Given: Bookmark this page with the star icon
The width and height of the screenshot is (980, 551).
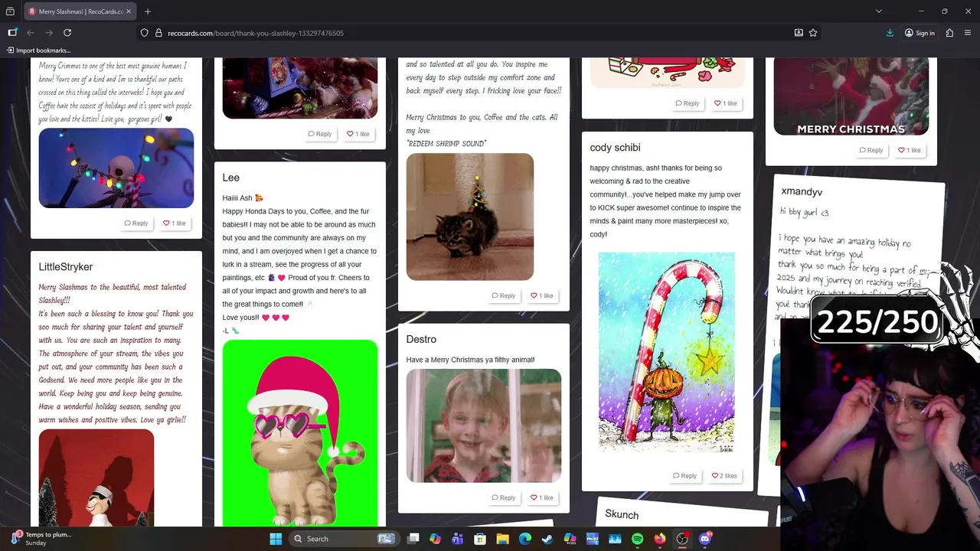Looking at the screenshot, I should click(x=813, y=33).
